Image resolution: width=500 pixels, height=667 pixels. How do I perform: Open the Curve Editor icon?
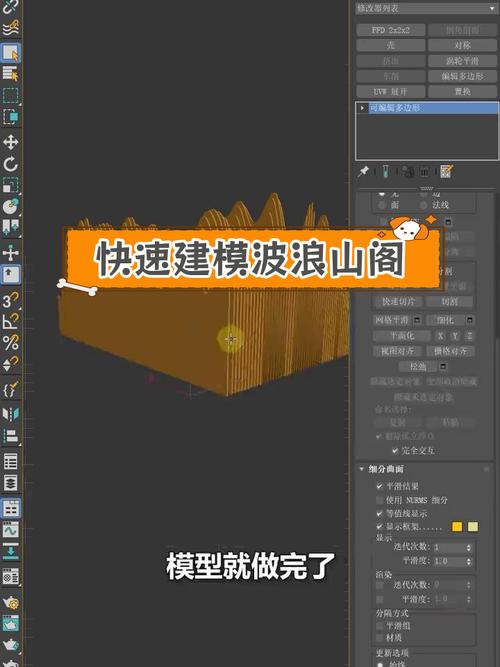pyautogui.click(x=11, y=530)
